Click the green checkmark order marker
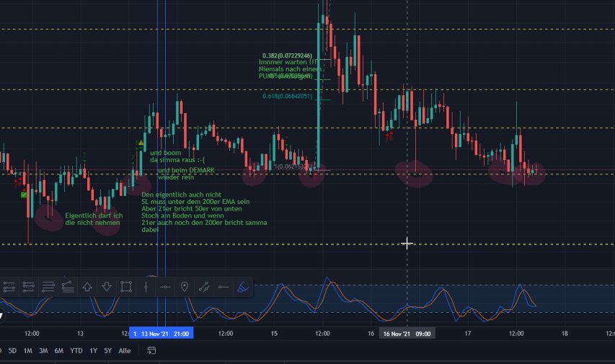Viewport: 615px width, 364px height. tap(24, 195)
